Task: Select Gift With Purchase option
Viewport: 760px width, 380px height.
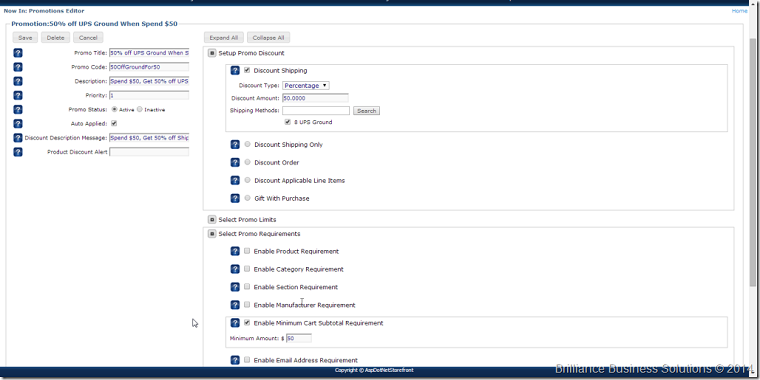Action: [248, 198]
